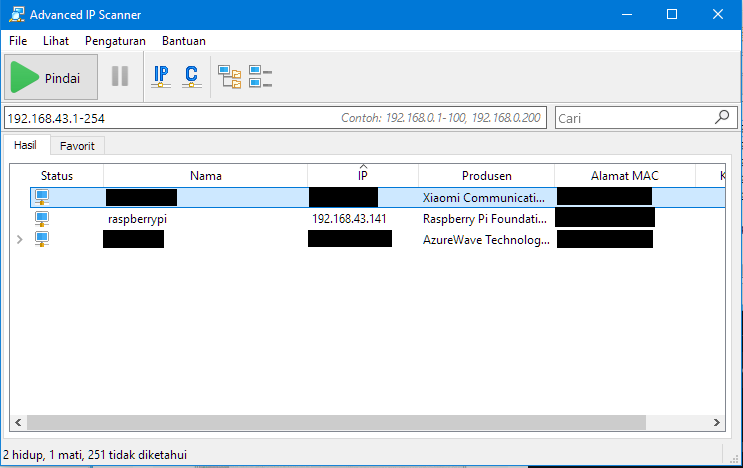Click the Advanced IP Scanner title icon
The image size is (743, 468).
click(17, 15)
